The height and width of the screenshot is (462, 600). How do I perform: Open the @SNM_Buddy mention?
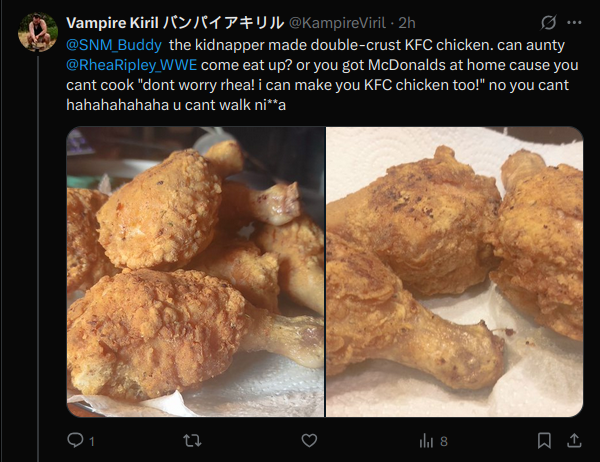114,45
